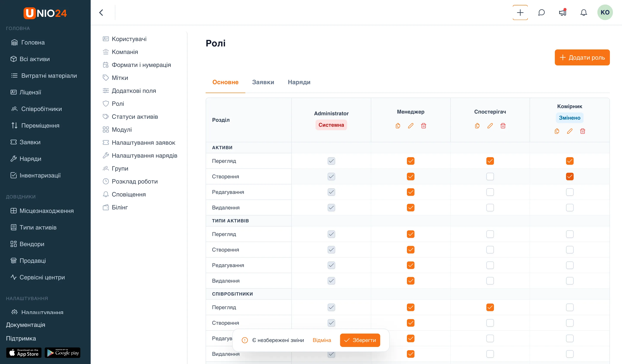This screenshot has width=622, height=364.
Task: Check Типи активів Перегляд for Комірник
Action: 570,234
